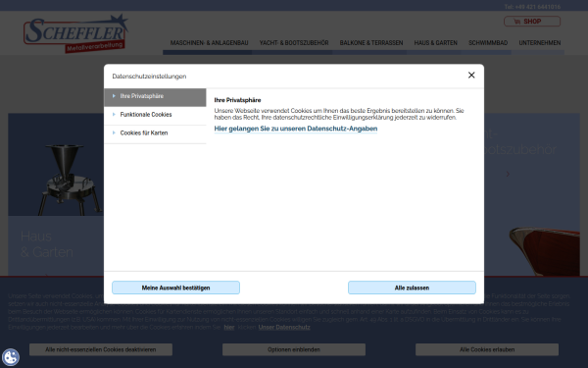Click the cookie settings icon
Screen dimensions: 588x368
[10, 357]
